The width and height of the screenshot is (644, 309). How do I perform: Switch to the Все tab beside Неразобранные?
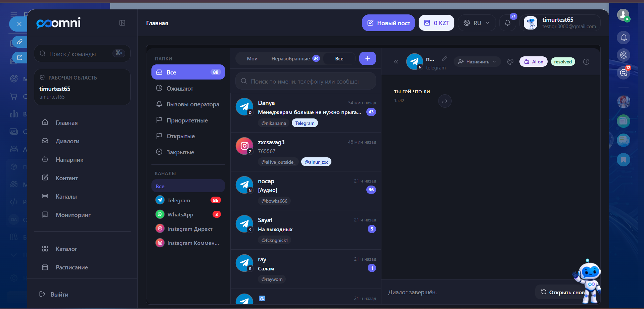[339, 58]
